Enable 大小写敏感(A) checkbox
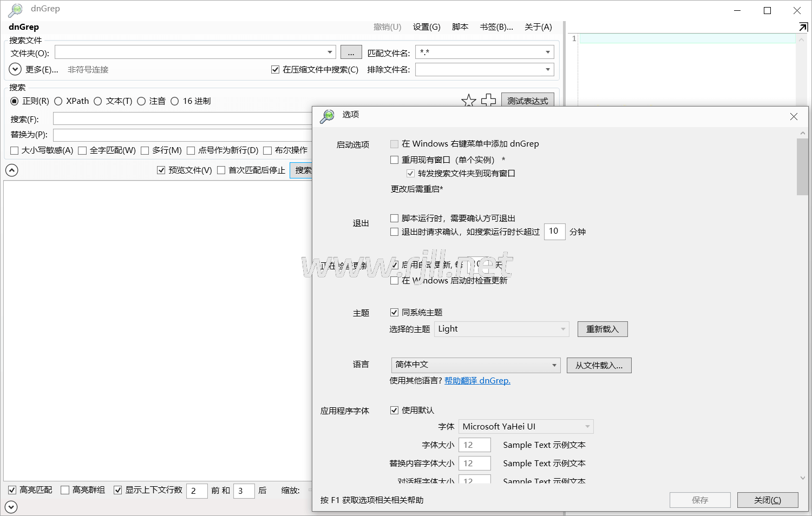This screenshot has width=812, height=516. point(15,150)
